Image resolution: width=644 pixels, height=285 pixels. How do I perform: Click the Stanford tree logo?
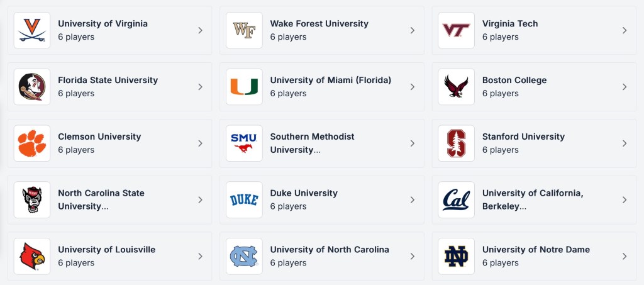(456, 143)
